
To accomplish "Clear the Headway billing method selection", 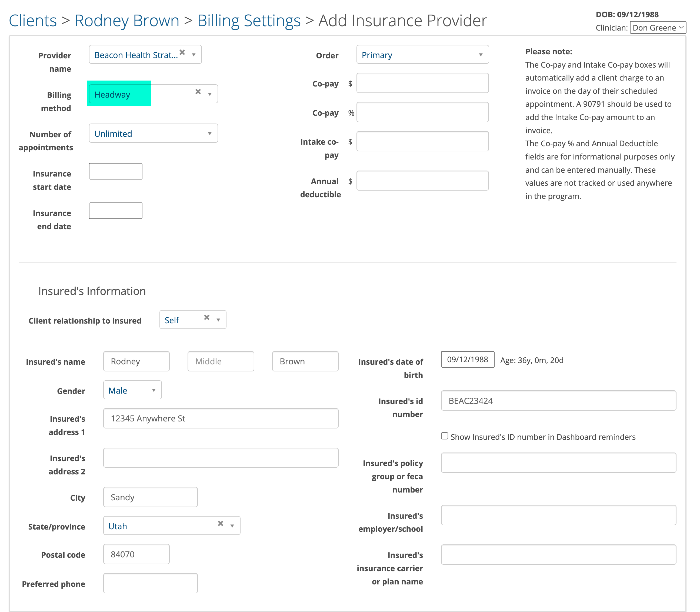I will point(198,92).
